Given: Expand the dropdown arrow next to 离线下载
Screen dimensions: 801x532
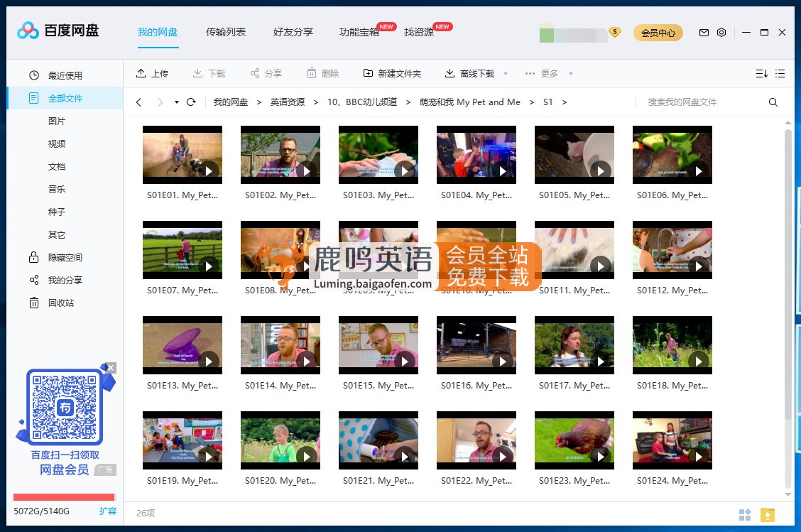Looking at the screenshot, I should (x=504, y=73).
